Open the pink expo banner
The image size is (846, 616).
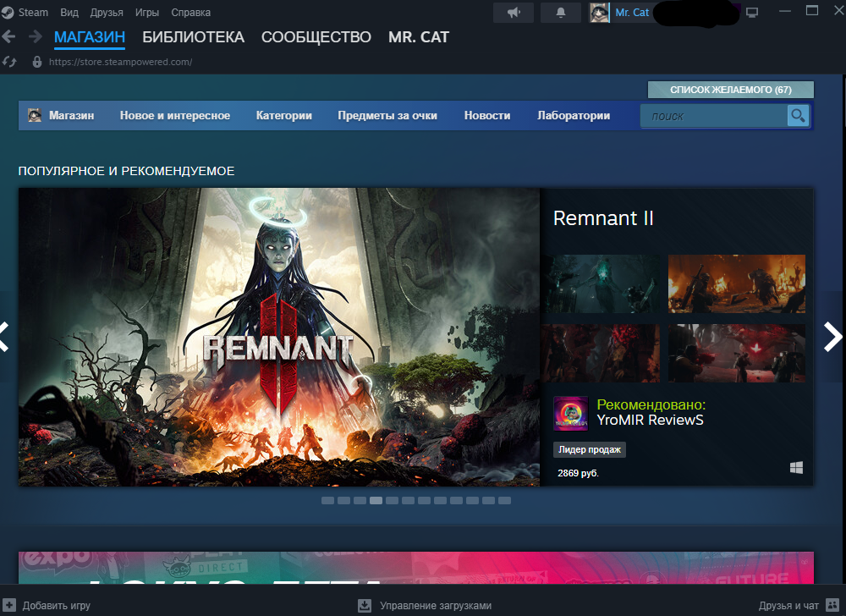(x=416, y=568)
